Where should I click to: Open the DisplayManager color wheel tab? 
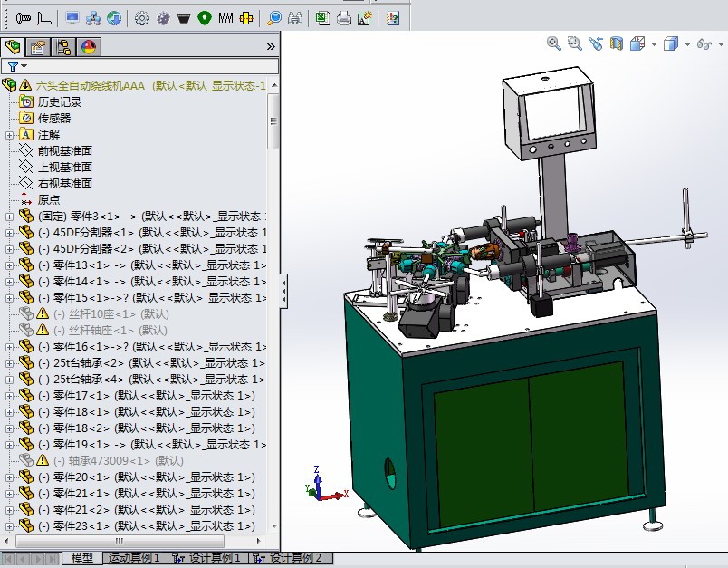point(88,46)
